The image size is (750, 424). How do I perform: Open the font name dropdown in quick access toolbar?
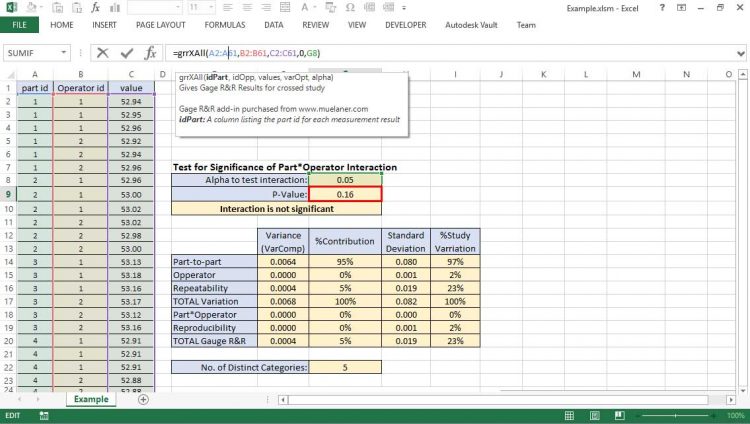click(x=178, y=7)
